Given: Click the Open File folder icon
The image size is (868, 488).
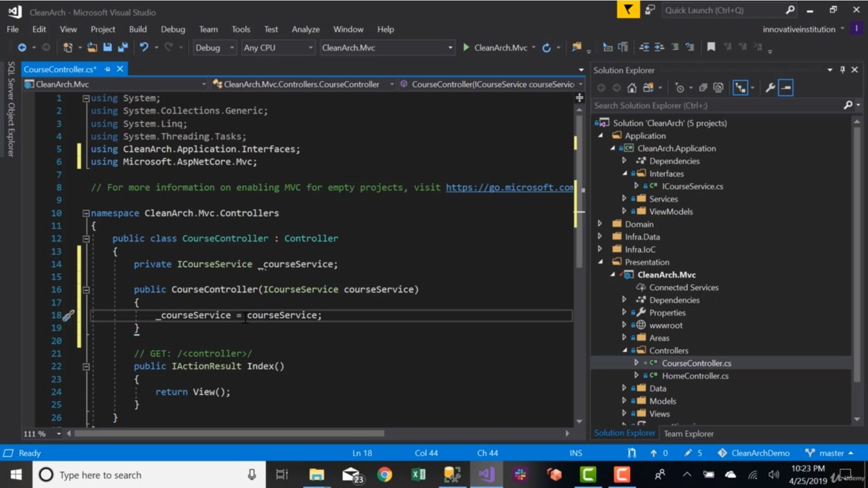Looking at the screenshot, I should pos(92,48).
